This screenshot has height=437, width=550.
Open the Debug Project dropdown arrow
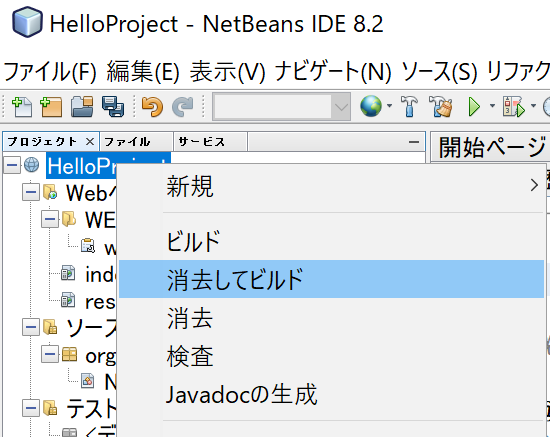pyautogui.click(x=533, y=106)
